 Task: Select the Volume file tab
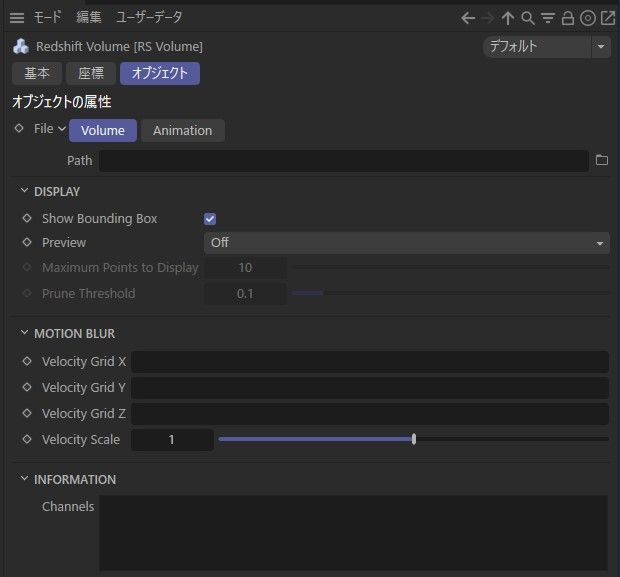(103, 131)
